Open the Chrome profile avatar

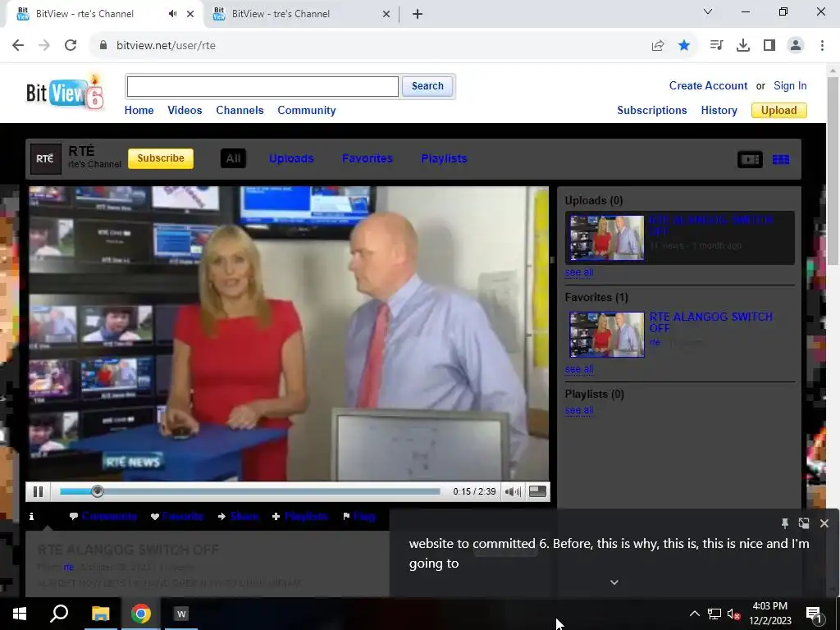coord(796,46)
